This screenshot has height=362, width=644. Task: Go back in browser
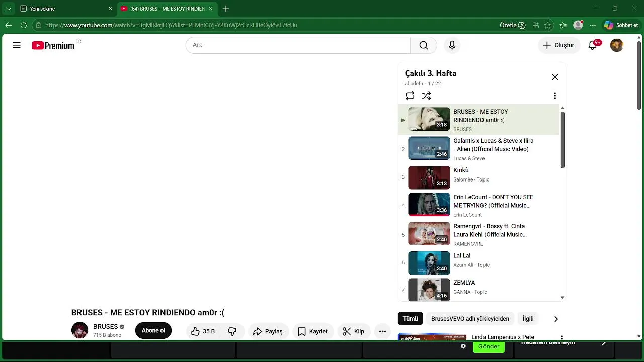click(9, 25)
